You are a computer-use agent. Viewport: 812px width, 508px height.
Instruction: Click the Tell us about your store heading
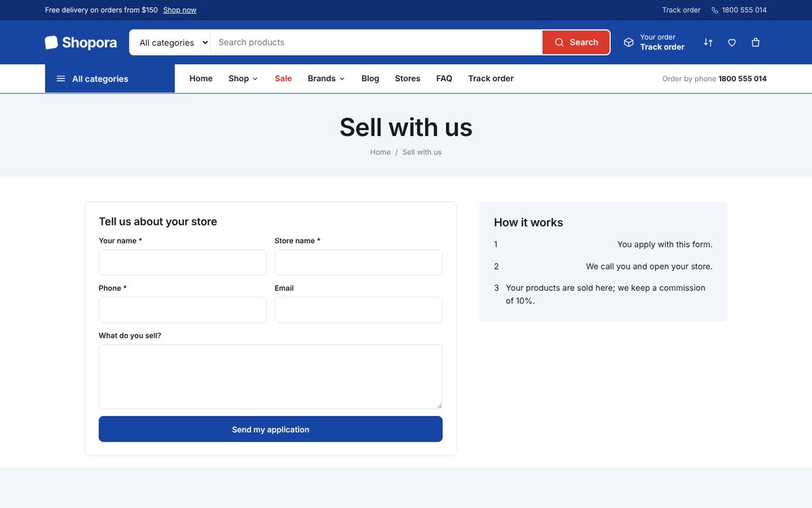coord(158,221)
